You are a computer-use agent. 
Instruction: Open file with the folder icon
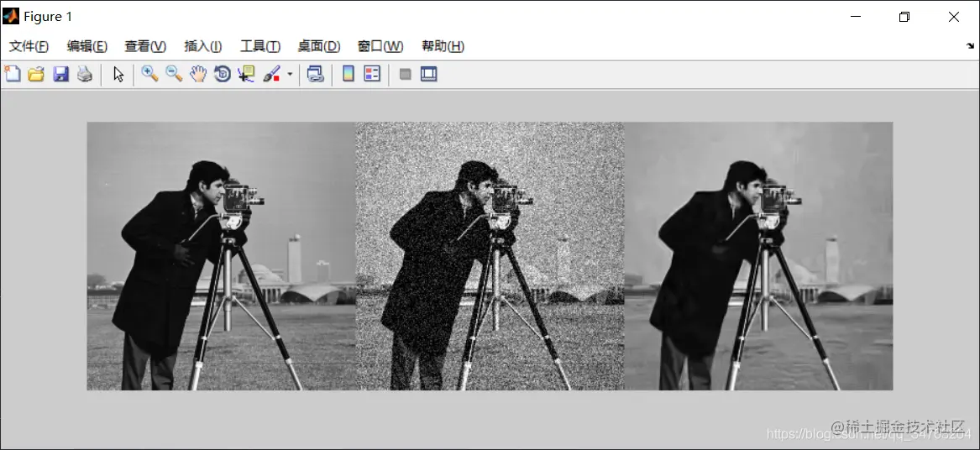point(36,75)
